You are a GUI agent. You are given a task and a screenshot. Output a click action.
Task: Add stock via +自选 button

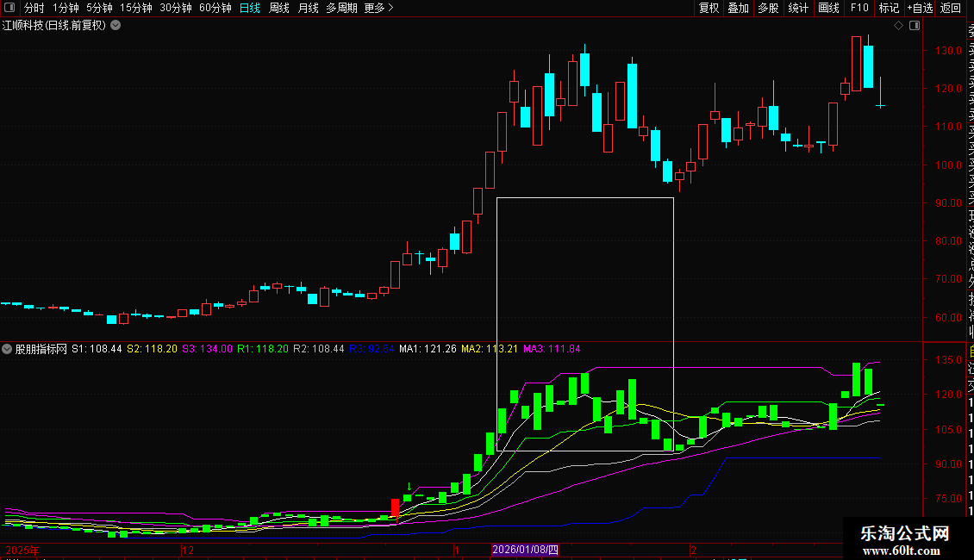pyautogui.click(x=920, y=8)
